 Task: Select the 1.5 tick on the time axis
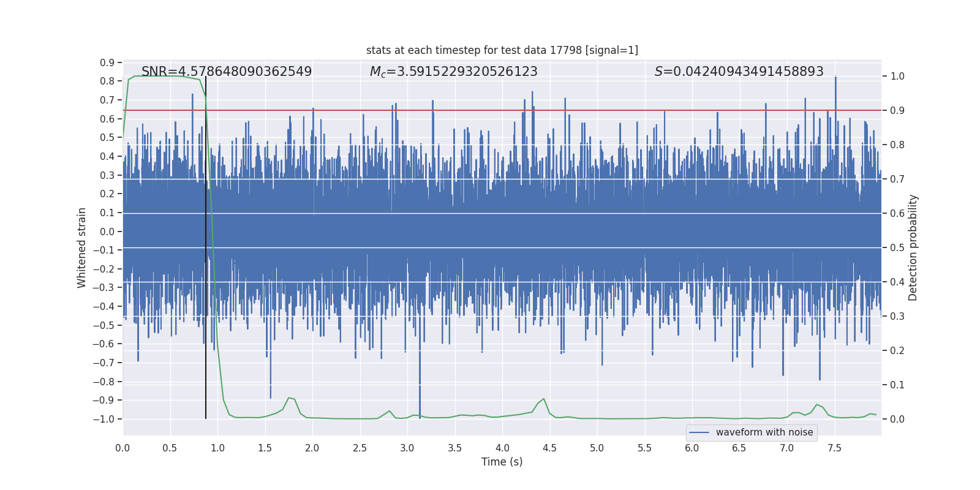click(265, 448)
